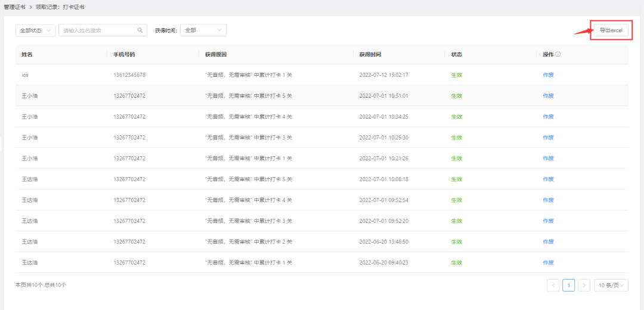
Task: Go to previous page arrow
Action: [x=553, y=285]
